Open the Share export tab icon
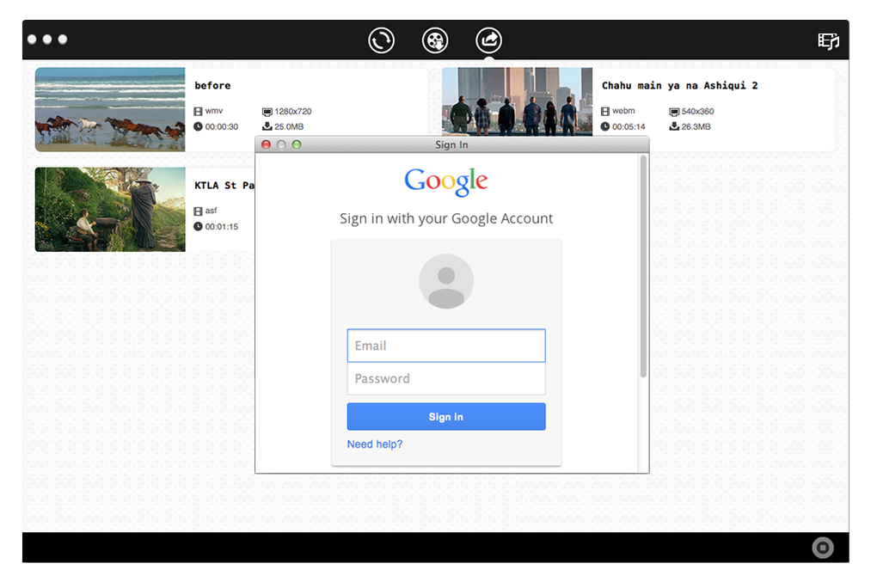This screenshot has height=588, width=877. 489,40
